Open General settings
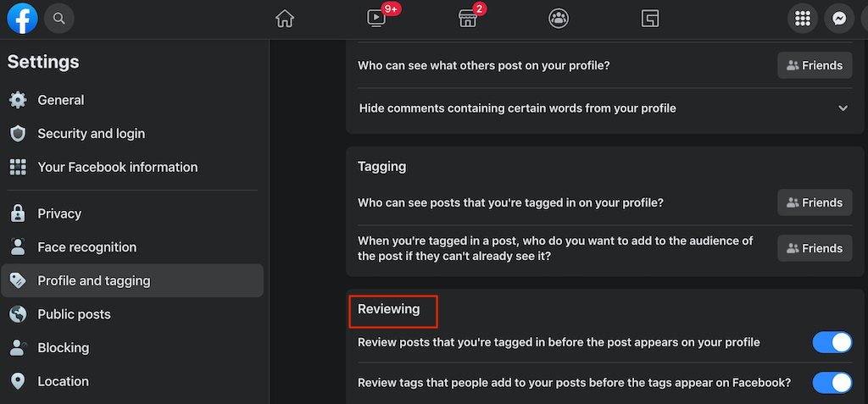868x404 pixels. [132, 100]
